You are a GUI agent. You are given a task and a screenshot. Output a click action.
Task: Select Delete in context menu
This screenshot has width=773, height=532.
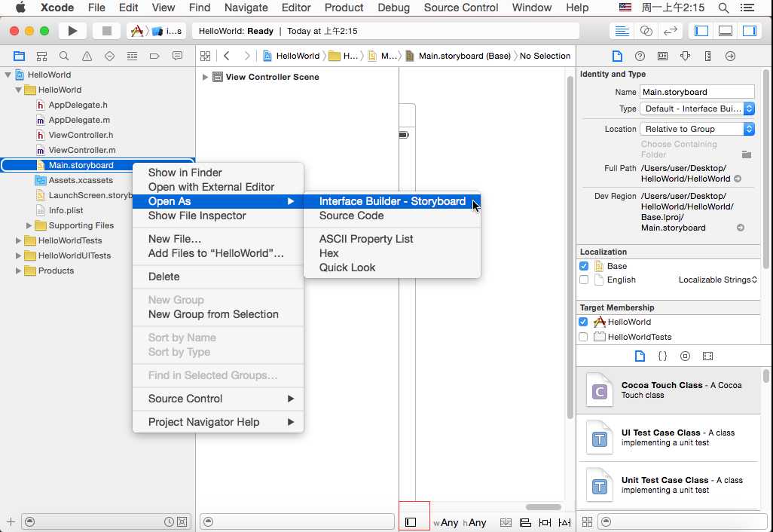[218, 277]
